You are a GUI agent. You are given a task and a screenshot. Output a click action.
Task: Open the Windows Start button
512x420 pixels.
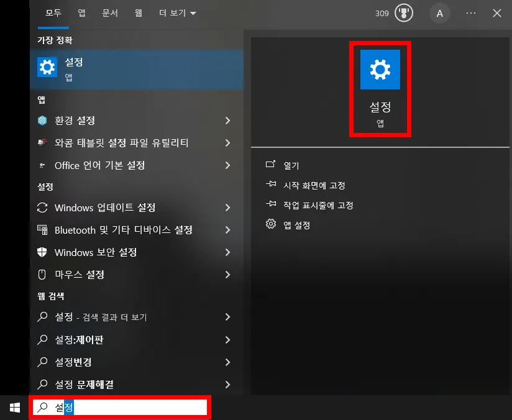pos(15,408)
